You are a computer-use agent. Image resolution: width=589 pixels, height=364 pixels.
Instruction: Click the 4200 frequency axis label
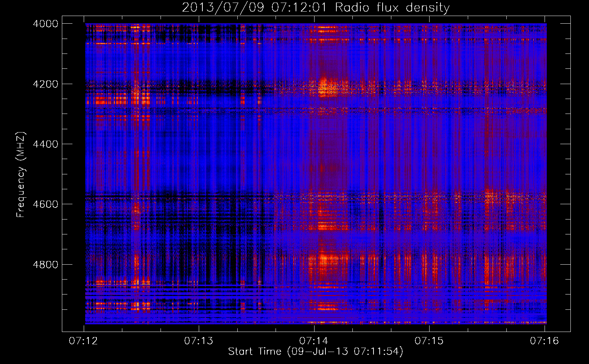point(46,84)
